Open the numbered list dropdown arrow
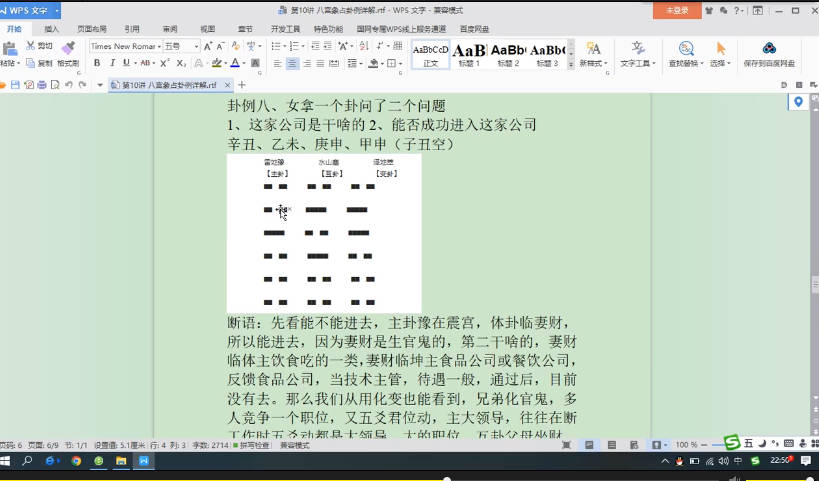Screen dimensions: 819x481 pos(302,46)
